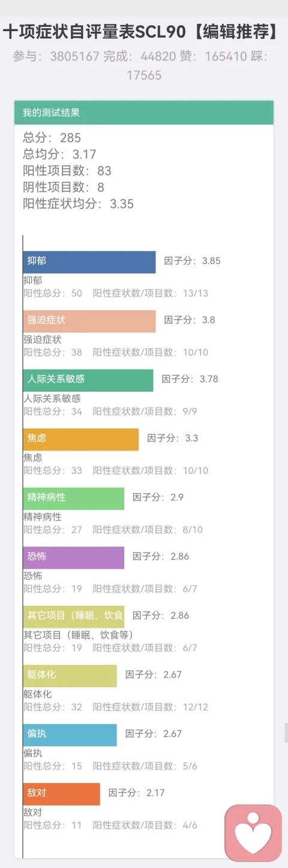The height and width of the screenshot is (868, 288).
Task: Select the yellow-green 躯体化 bar
Action: 70,675
